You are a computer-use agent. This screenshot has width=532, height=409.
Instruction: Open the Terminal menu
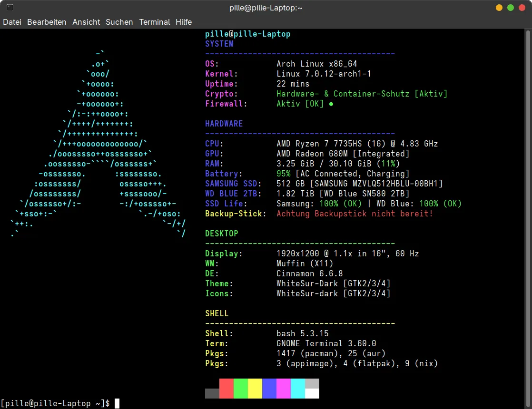click(x=154, y=22)
